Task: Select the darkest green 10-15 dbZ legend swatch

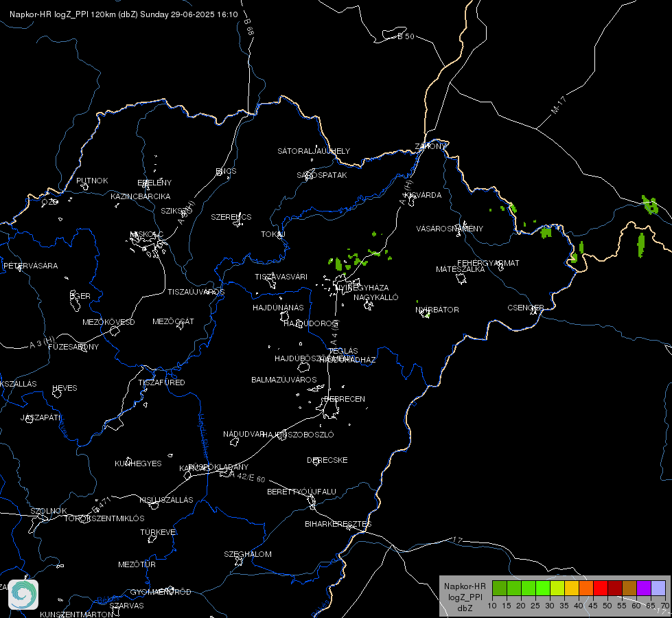Action: click(x=500, y=588)
